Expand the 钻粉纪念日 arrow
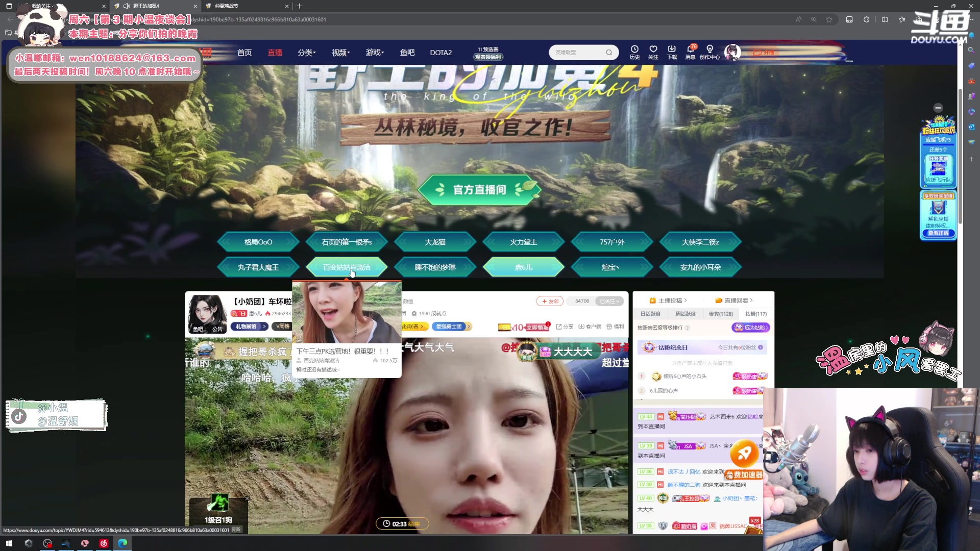Viewport: 980px width, 551px height. tap(761, 347)
